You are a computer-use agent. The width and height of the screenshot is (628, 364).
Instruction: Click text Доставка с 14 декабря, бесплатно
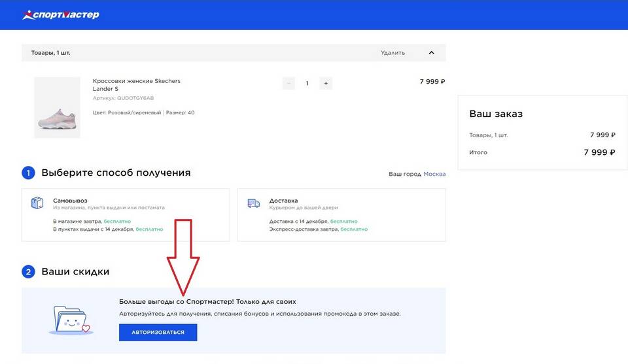point(313,221)
